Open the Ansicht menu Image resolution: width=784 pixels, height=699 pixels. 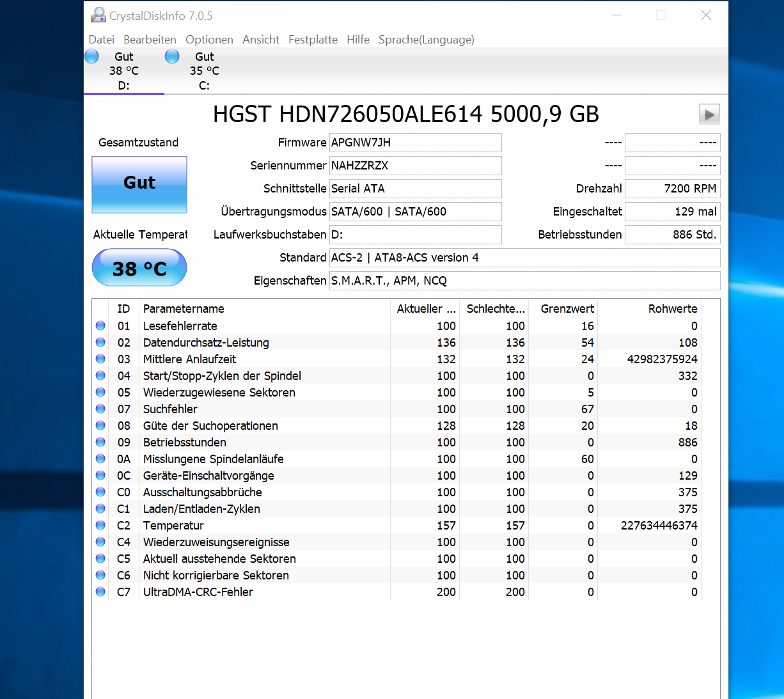pos(261,40)
